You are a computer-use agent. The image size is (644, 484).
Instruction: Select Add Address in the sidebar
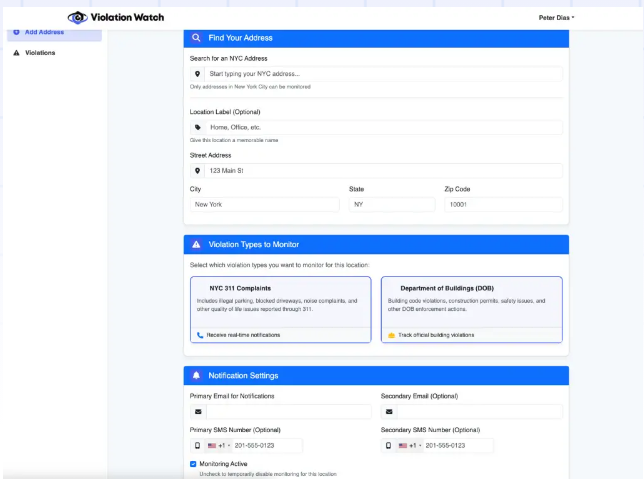(44, 32)
